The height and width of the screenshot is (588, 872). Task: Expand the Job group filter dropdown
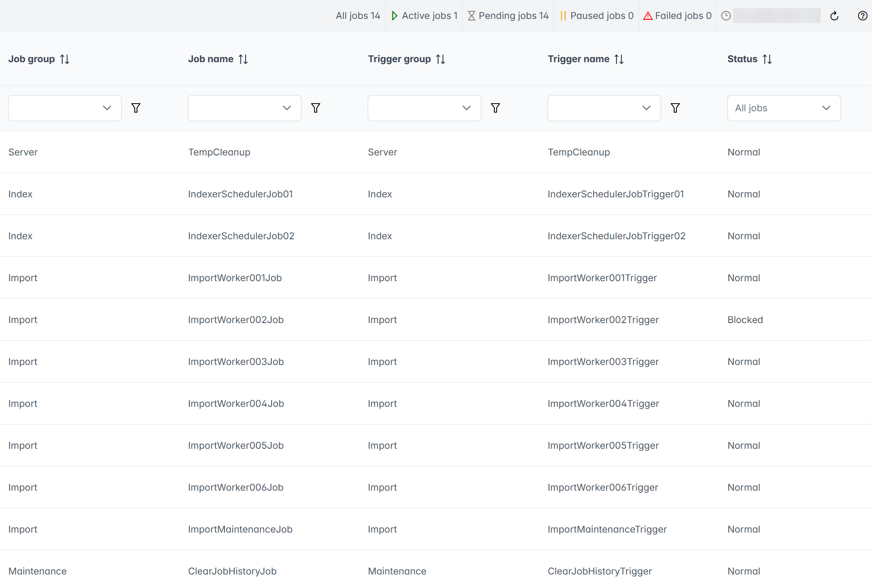point(65,108)
